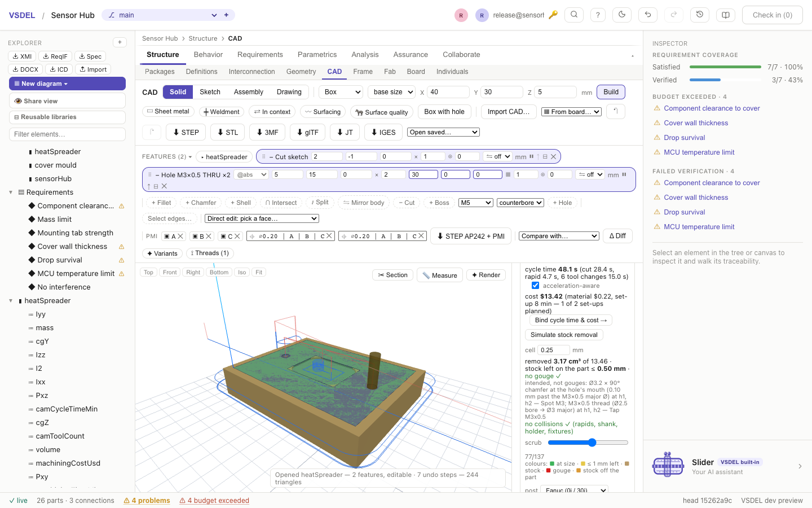This screenshot has height=508, width=812.
Task: Switch to the Parametrics tab
Action: tap(317, 55)
